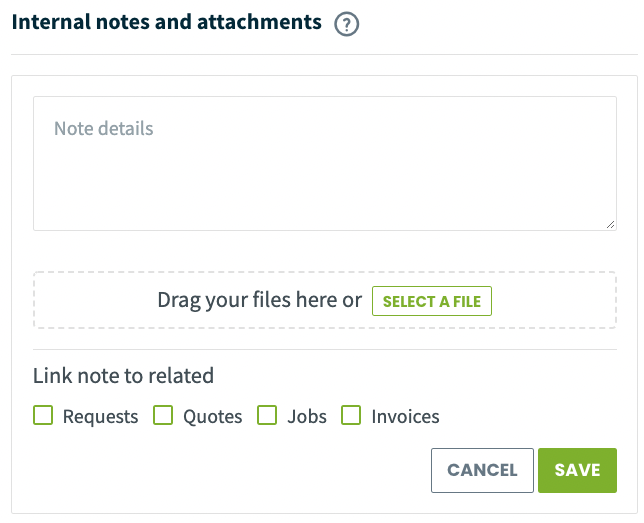This screenshot has width=644, height=523.
Task: Click the divider line under the heading
Action: (x=324, y=54)
